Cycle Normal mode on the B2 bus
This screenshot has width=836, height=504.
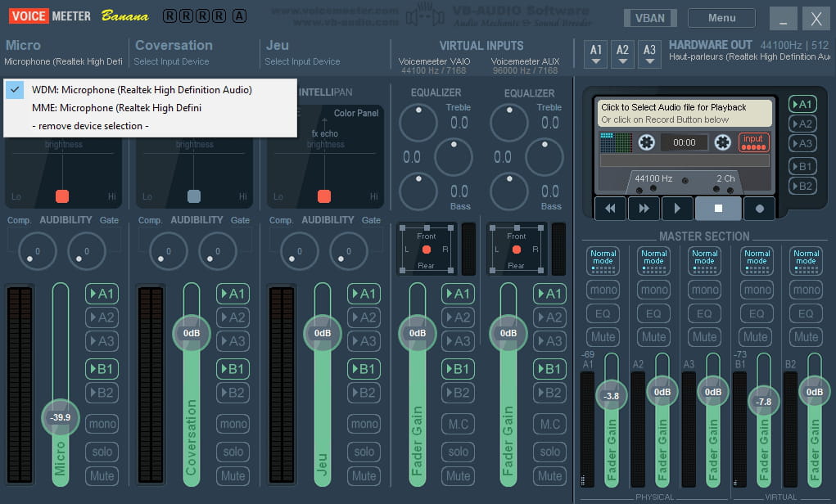click(807, 260)
